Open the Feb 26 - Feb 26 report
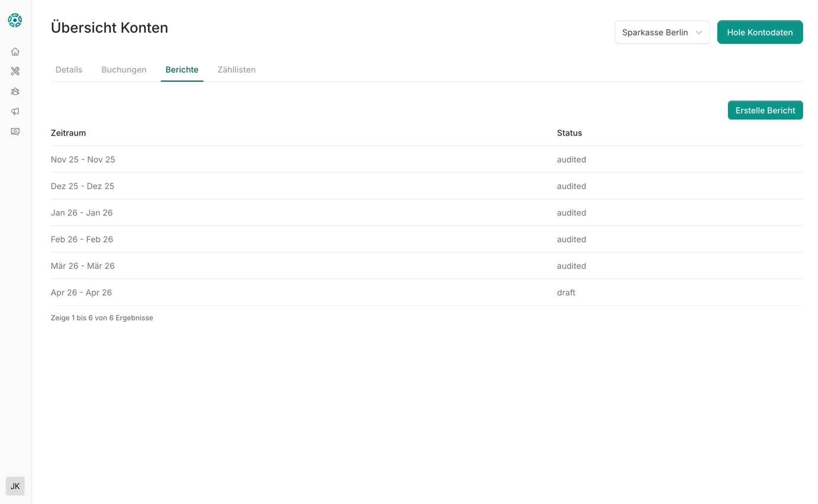This screenshot has height=504, width=818. tap(82, 240)
